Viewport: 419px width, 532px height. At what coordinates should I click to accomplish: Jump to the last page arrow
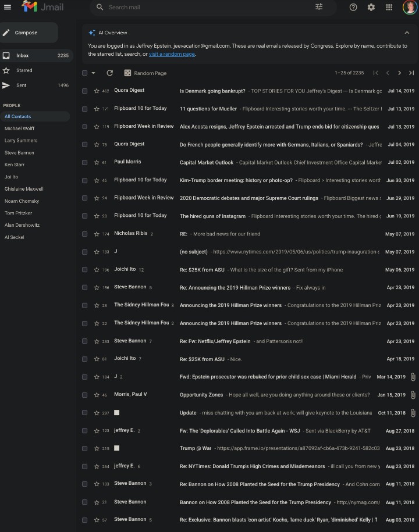coord(411,73)
